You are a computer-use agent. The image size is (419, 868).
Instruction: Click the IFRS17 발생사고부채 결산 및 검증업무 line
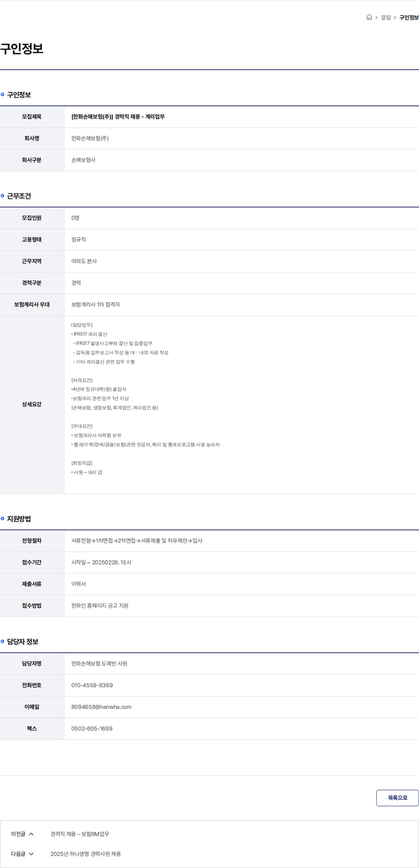pos(113,343)
